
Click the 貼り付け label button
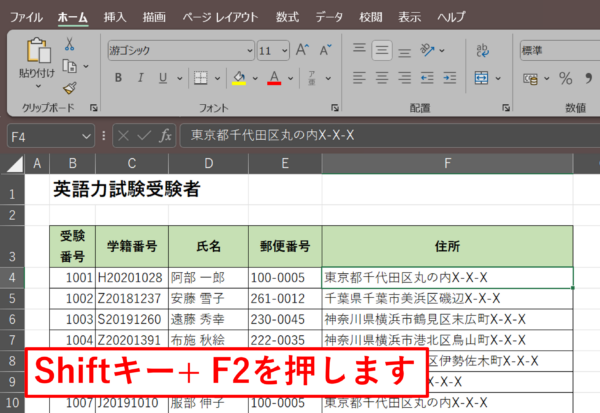(38, 74)
